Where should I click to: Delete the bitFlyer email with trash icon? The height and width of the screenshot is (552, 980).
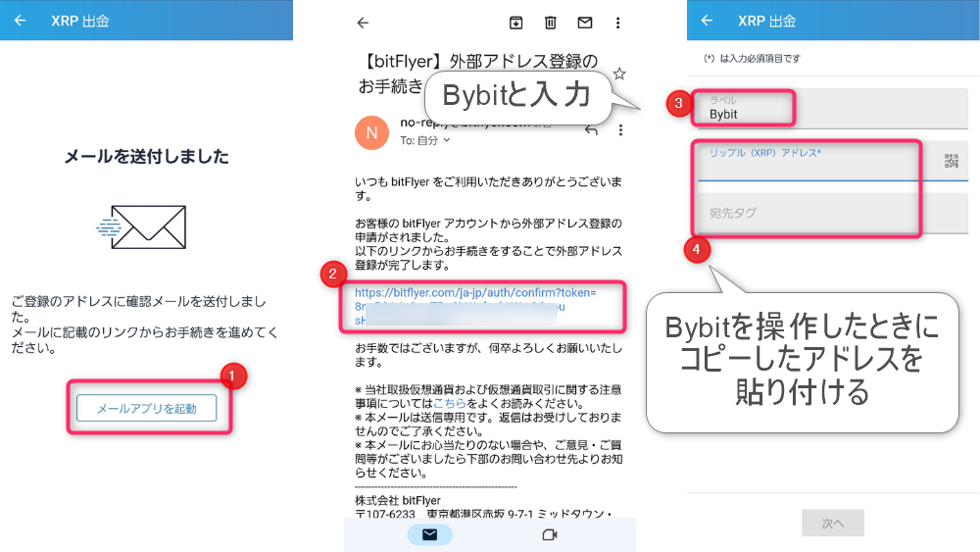pyautogui.click(x=551, y=24)
